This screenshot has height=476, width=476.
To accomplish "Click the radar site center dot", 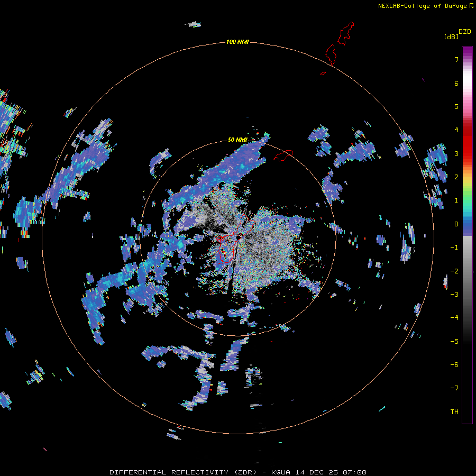I will [239, 237].
